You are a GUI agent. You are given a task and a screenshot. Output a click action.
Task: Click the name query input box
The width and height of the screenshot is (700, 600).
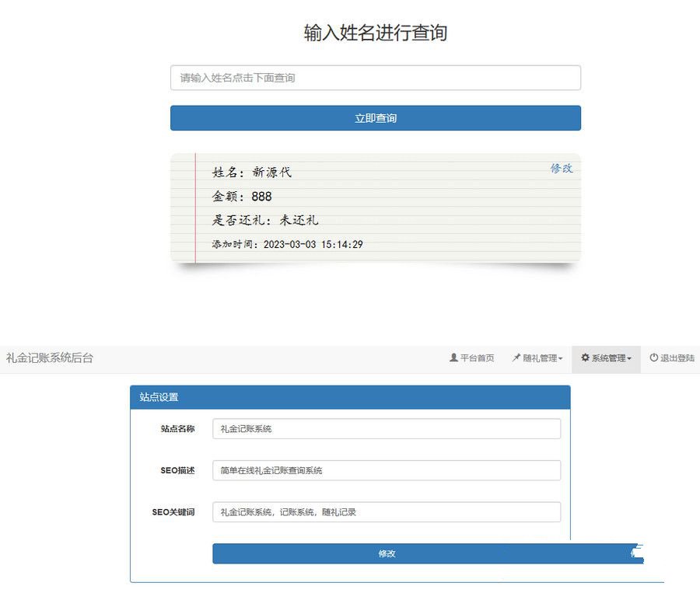tap(376, 78)
